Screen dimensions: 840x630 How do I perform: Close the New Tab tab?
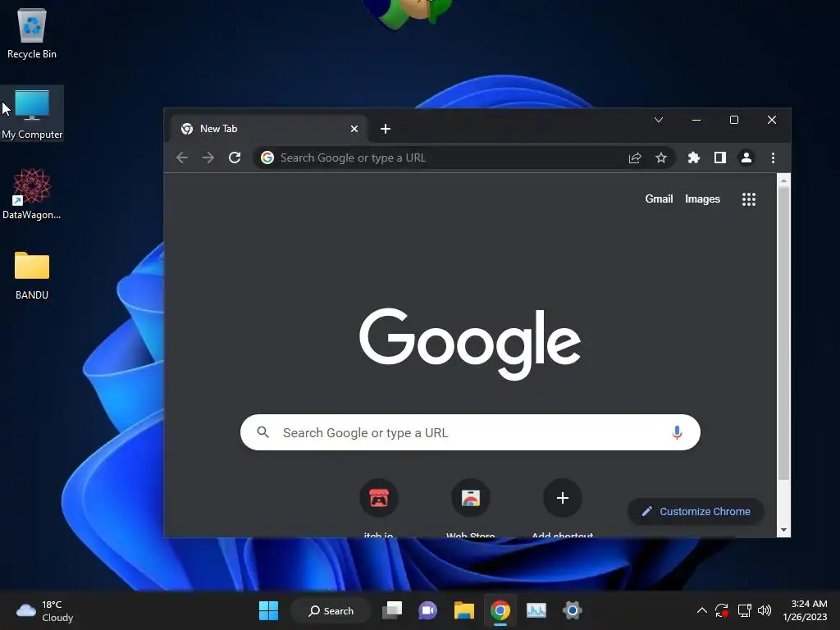(x=354, y=129)
